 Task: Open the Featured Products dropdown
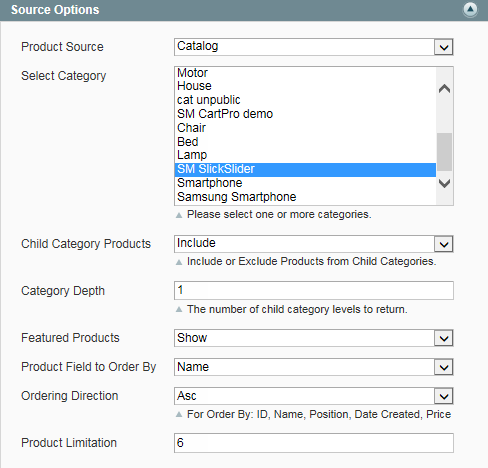tap(313, 338)
